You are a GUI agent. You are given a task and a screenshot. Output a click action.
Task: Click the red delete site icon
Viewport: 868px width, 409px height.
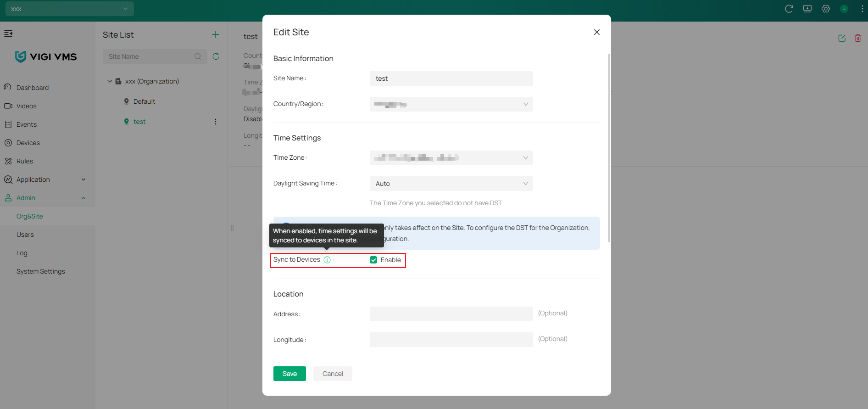[858, 38]
